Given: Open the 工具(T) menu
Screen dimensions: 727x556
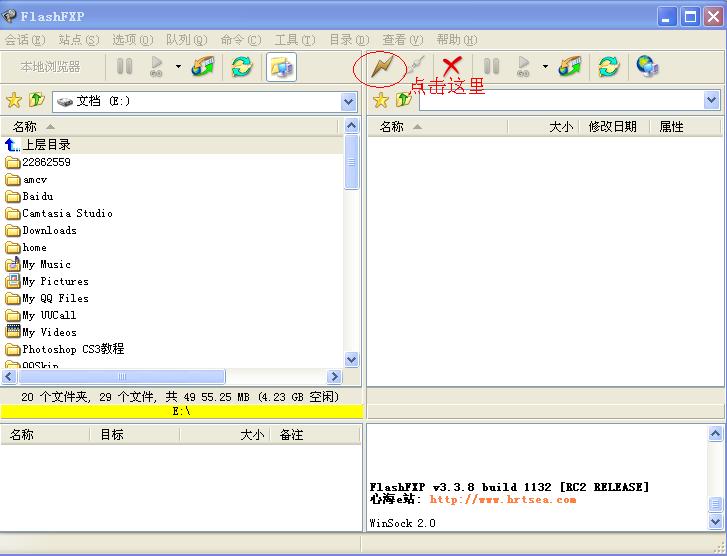Looking at the screenshot, I should click(295, 40).
